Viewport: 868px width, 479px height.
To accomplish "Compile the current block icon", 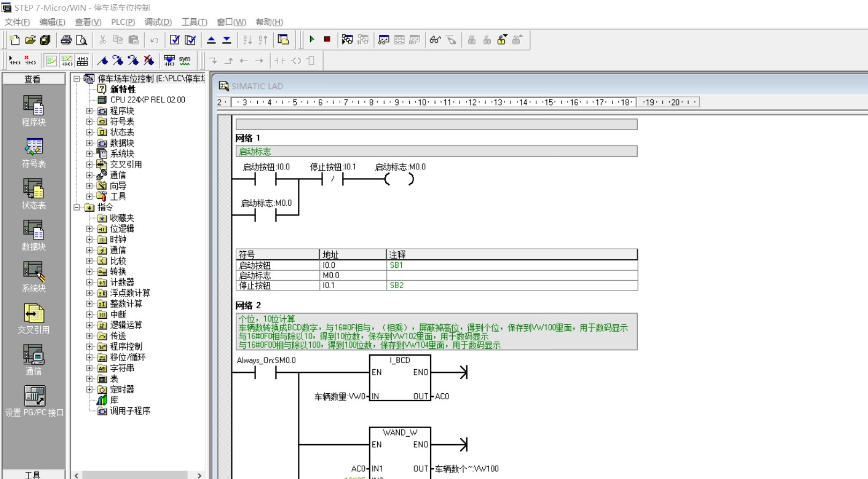I will 175,40.
